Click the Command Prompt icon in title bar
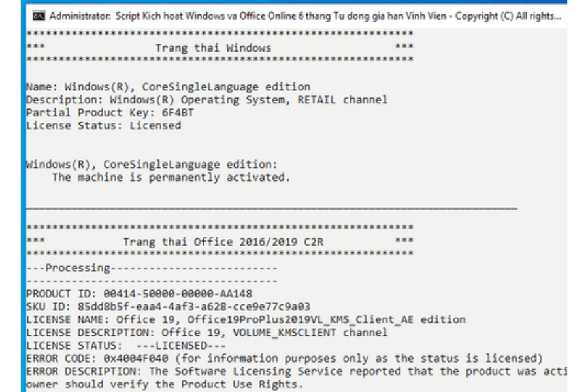Viewport: 588px width, 392px height. pos(39,16)
